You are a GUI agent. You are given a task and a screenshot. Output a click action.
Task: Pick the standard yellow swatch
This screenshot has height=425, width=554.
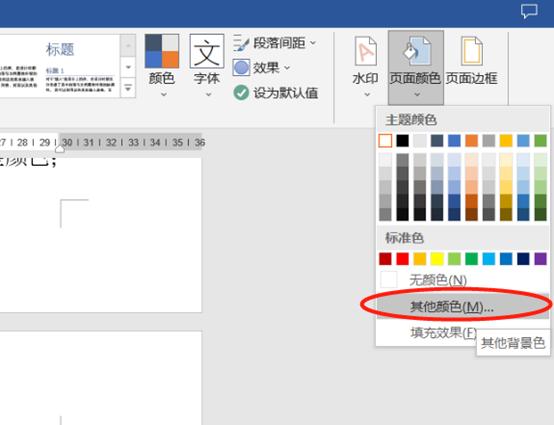click(x=437, y=259)
